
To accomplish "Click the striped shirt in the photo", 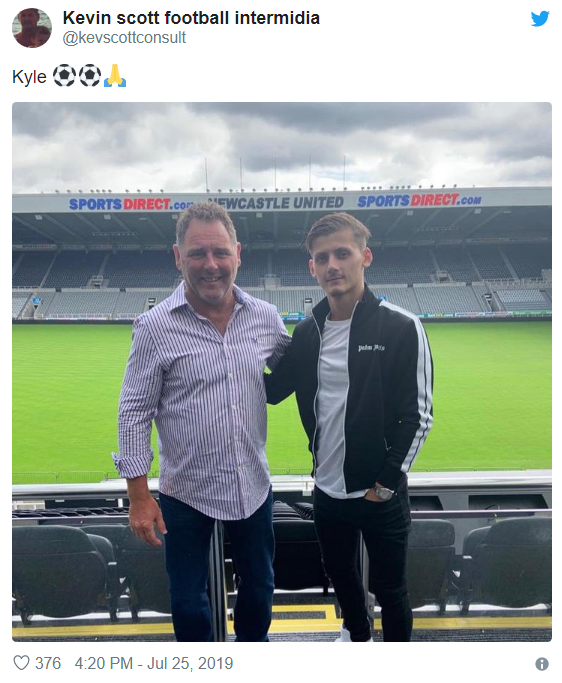I will (204, 399).
